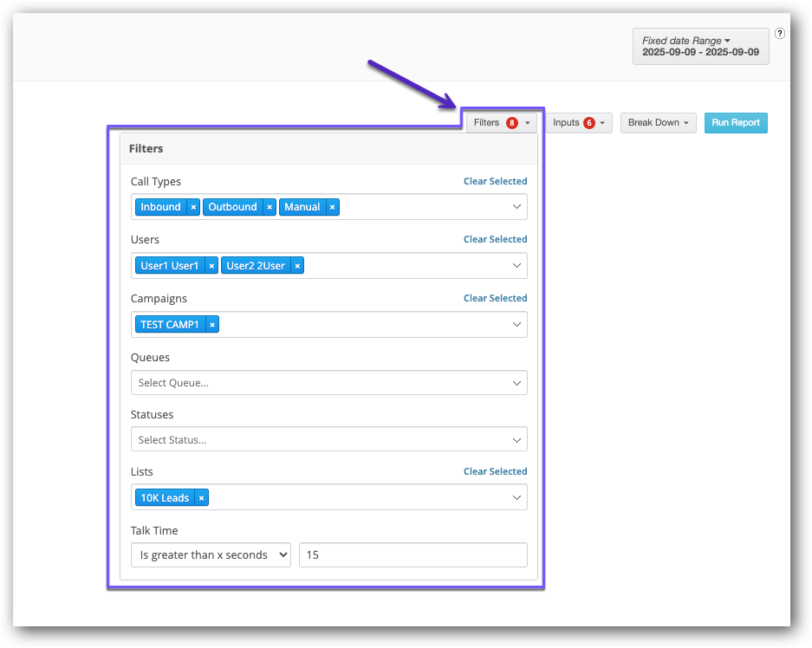
Task: Remove the 10K Leads list tag
Action: point(201,498)
